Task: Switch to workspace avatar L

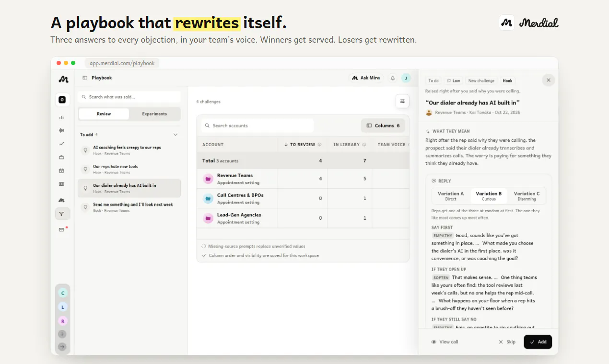Action: [62, 307]
